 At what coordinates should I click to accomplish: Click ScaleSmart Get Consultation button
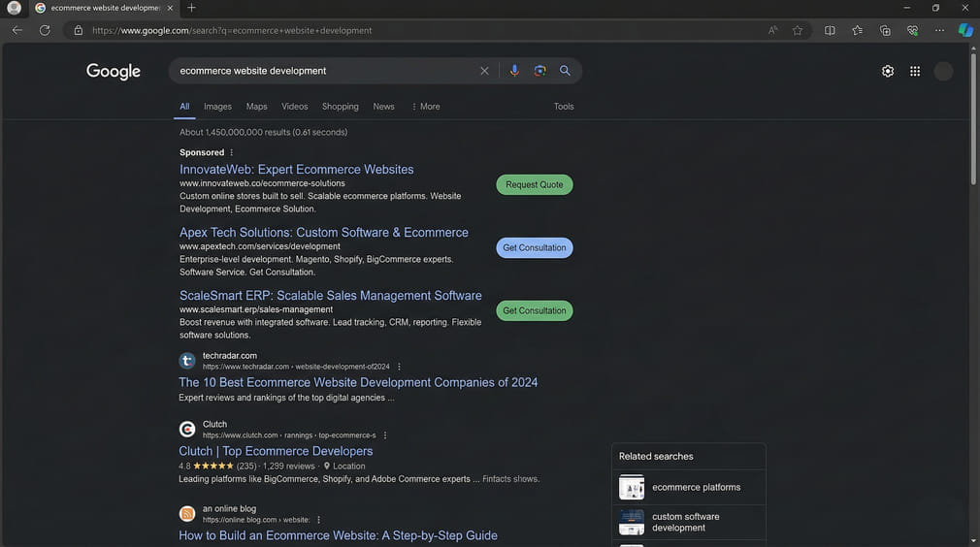click(535, 310)
